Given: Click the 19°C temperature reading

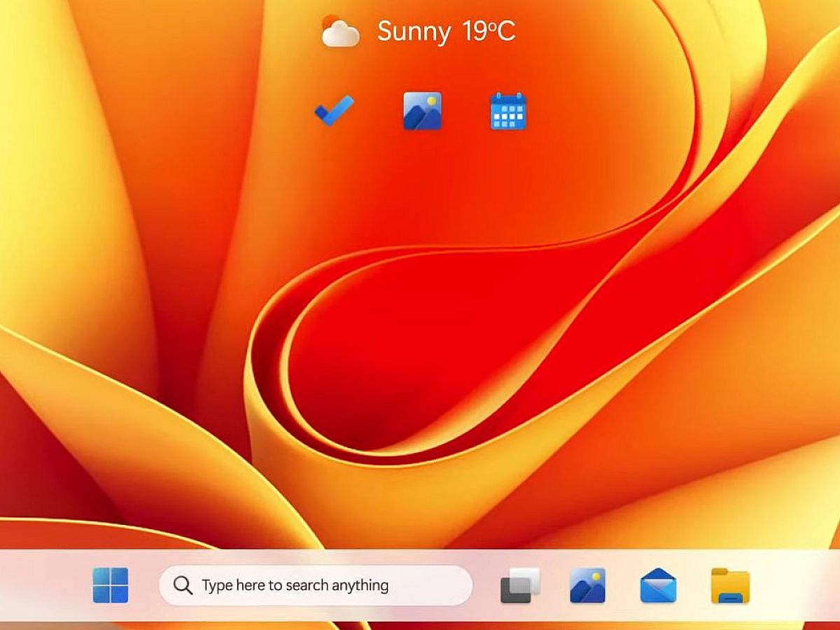Looking at the screenshot, I should click(489, 31).
